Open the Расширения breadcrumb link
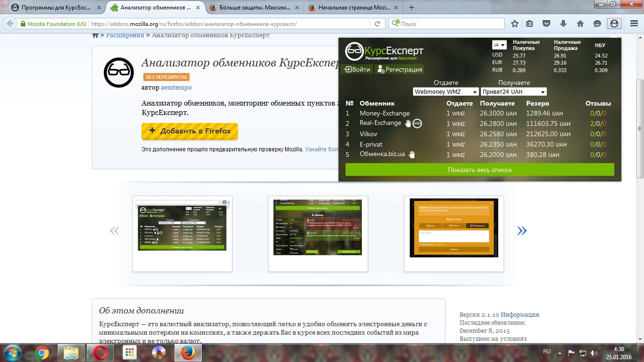 tap(125, 35)
